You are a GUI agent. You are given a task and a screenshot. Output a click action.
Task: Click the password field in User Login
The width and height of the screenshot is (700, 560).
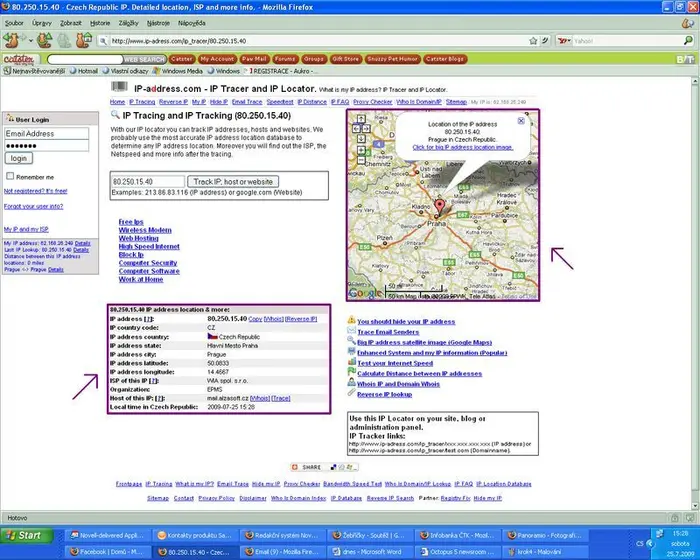pyautogui.click(x=46, y=146)
